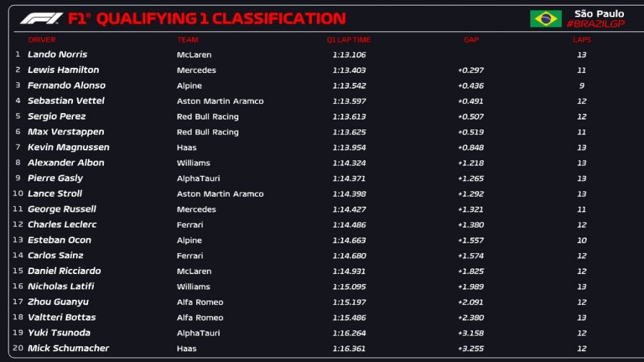Click the São Paulo location label
The image size is (644, 362).
(x=599, y=14)
